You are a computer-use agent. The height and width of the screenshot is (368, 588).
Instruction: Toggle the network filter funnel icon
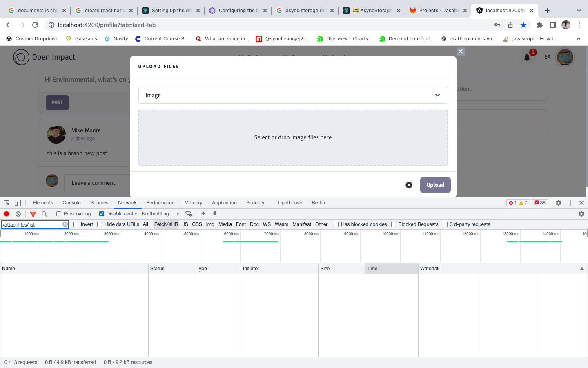click(33, 214)
